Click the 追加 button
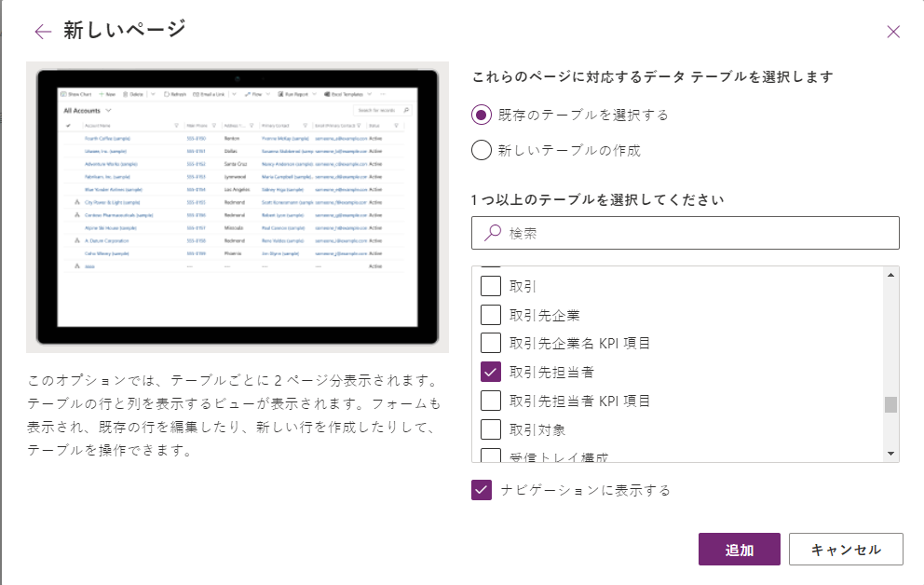 [740, 549]
